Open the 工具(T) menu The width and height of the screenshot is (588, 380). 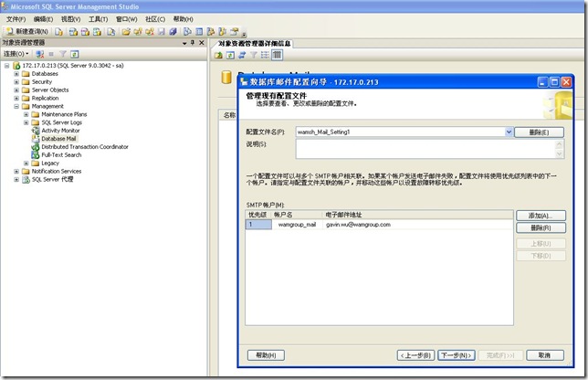point(99,19)
